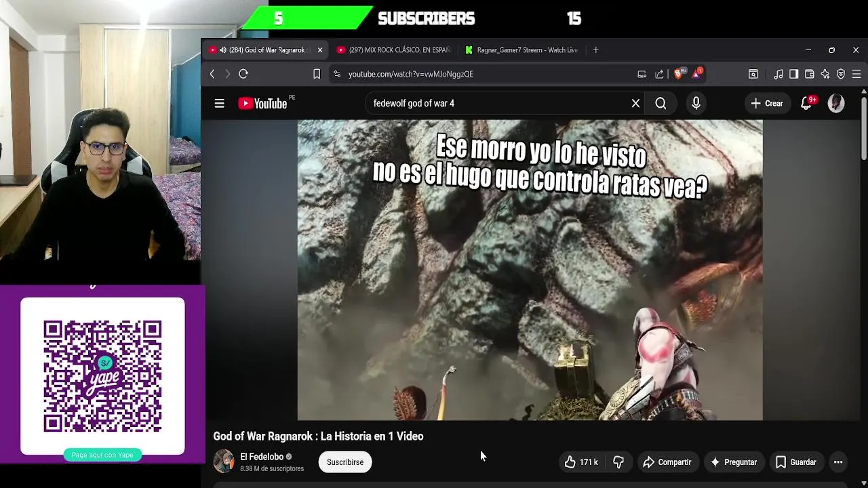
Task: Click the browser address bar URL
Action: click(x=410, y=74)
